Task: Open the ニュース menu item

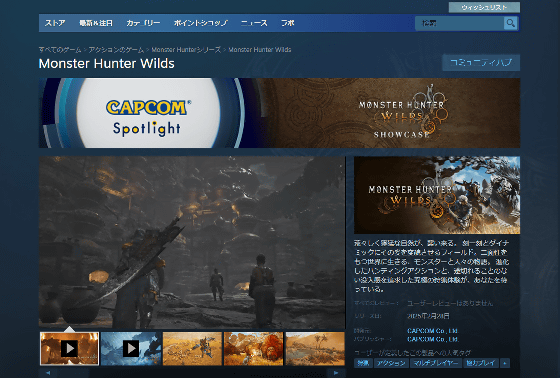Action: pos(254,23)
